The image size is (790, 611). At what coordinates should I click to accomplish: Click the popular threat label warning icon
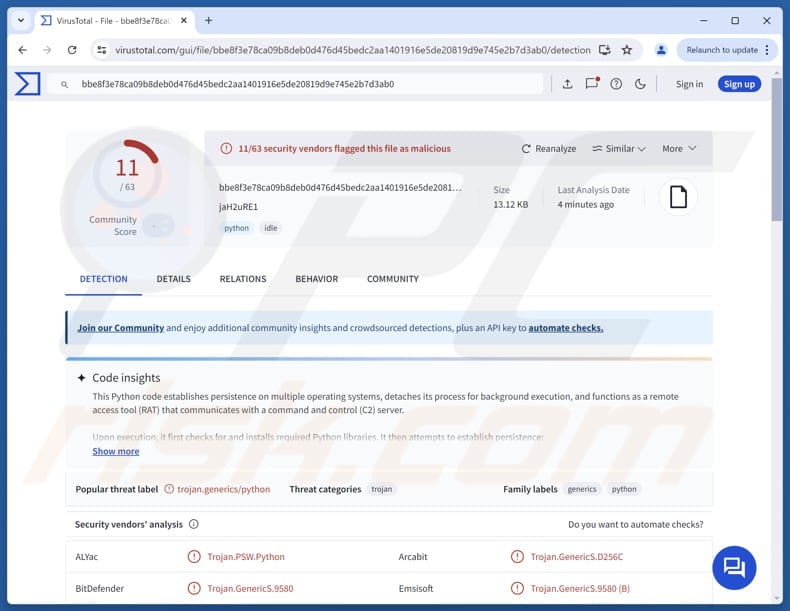coord(169,489)
